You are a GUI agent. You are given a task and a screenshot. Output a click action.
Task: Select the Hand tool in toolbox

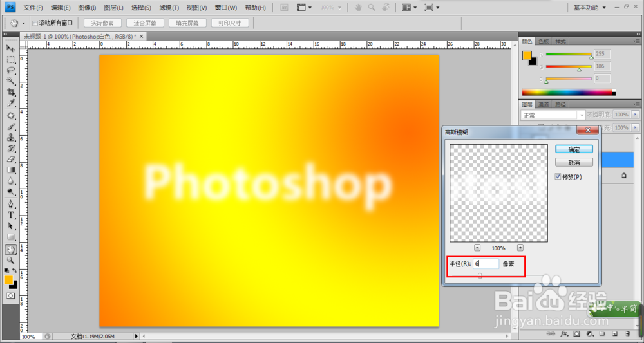(11, 250)
